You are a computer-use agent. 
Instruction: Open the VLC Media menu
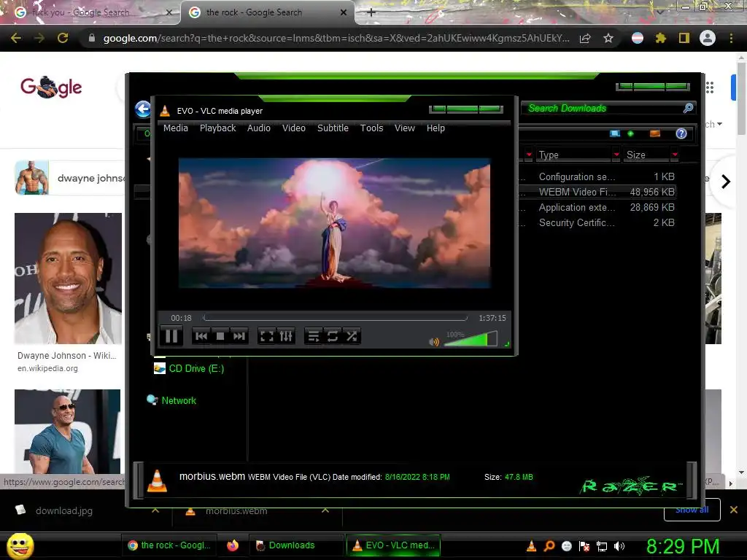(175, 128)
